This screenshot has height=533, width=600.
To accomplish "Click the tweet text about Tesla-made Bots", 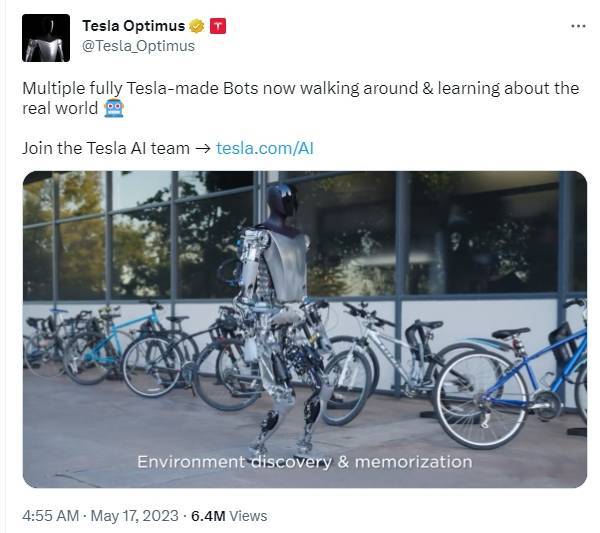I will coord(300,88).
